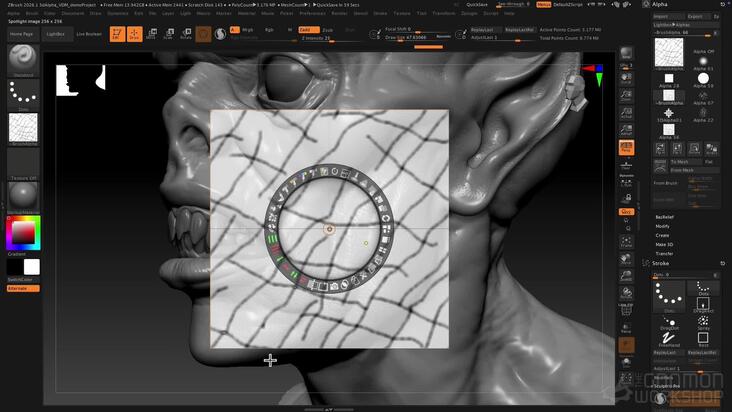This screenshot has width=732, height=412.
Task: Toggle the Zsub button
Action: click(328, 30)
